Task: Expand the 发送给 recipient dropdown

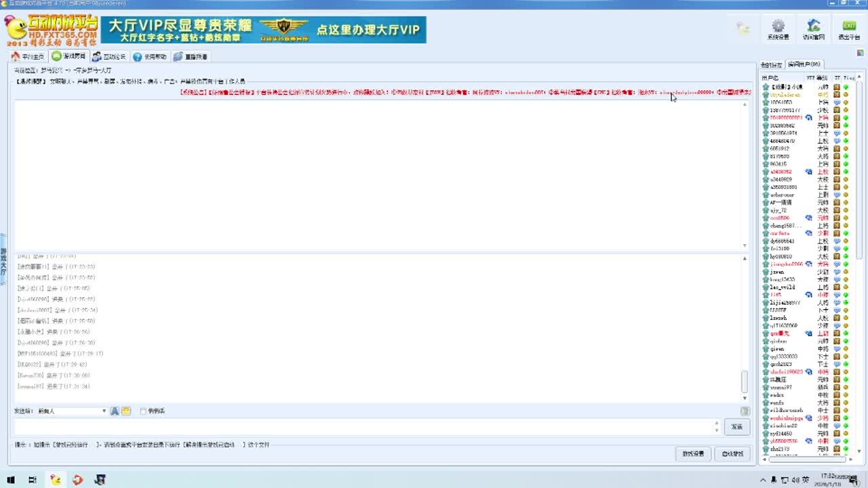Action: [104, 411]
